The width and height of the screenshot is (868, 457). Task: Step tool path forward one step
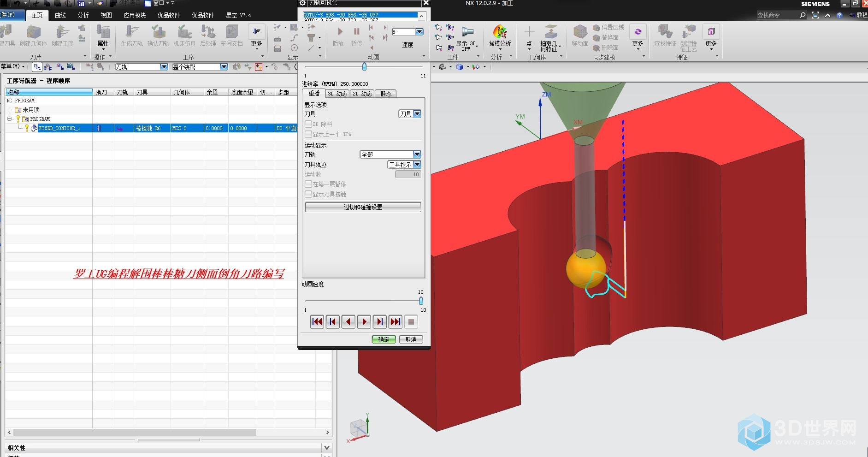pyautogui.click(x=379, y=322)
